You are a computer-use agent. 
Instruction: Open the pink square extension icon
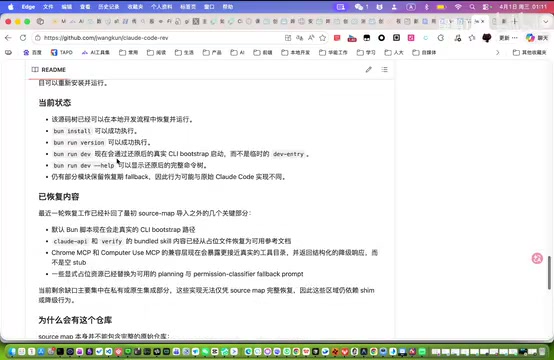click(x=411, y=38)
